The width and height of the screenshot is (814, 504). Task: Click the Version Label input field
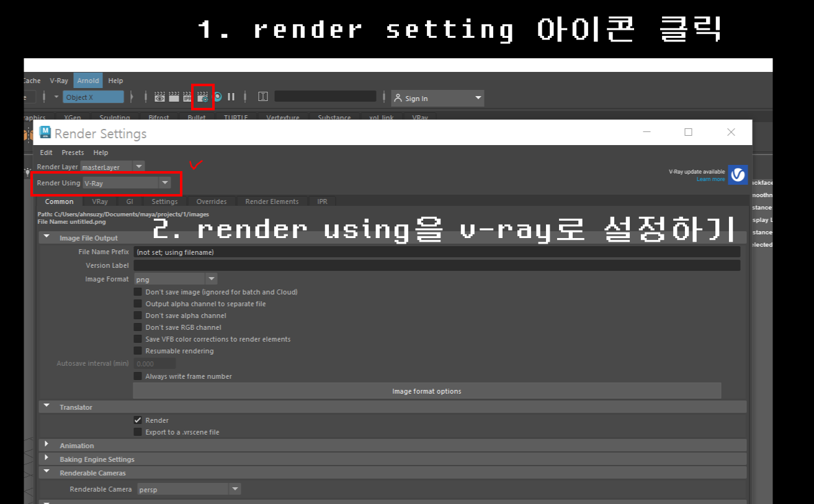(x=437, y=265)
